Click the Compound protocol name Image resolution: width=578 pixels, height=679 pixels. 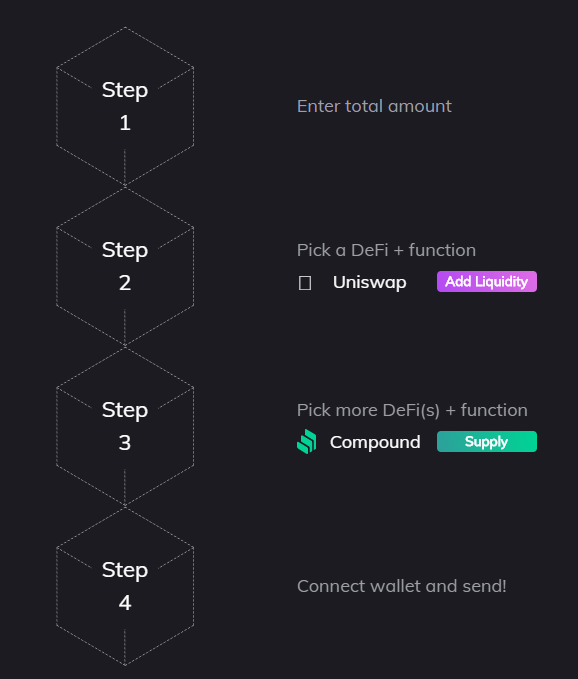click(x=375, y=442)
